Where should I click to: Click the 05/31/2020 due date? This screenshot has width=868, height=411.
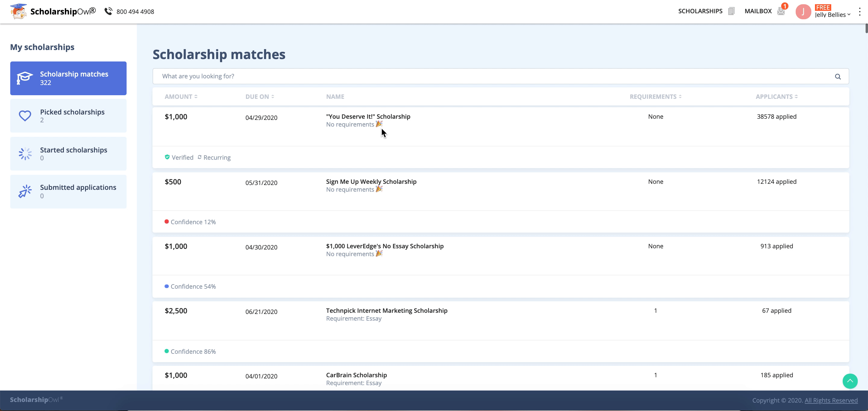pos(261,183)
